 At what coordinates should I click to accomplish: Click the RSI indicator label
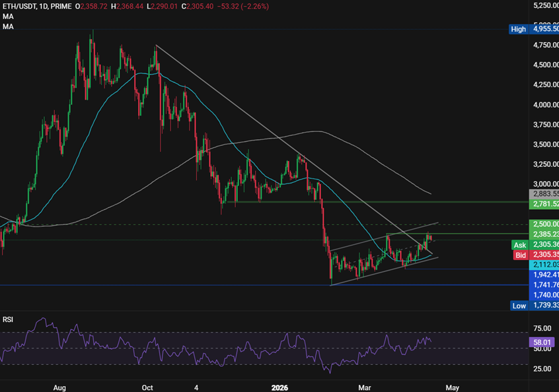click(9, 318)
